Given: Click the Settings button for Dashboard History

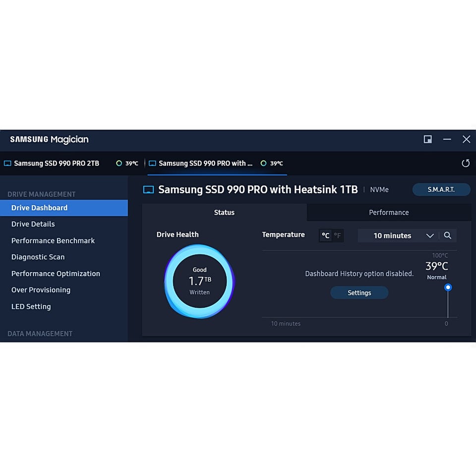Looking at the screenshot, I should pyautogui.click(x=359, y=293).
